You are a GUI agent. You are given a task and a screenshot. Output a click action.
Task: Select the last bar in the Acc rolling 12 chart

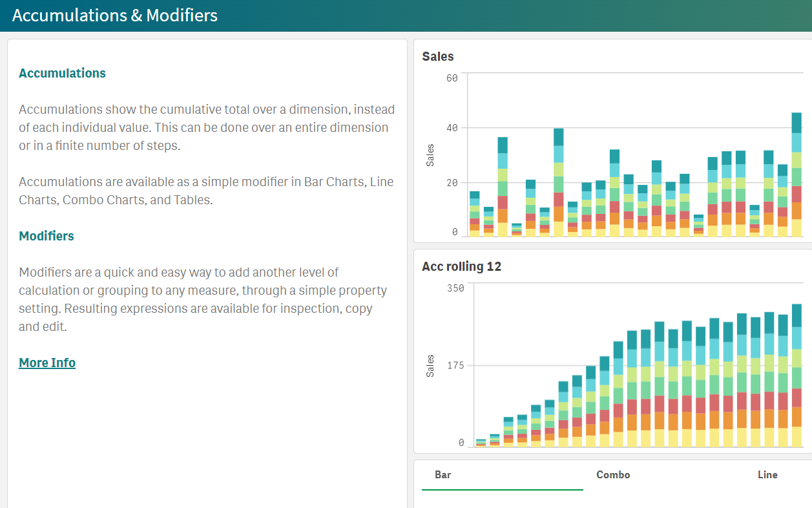point(796,368)
